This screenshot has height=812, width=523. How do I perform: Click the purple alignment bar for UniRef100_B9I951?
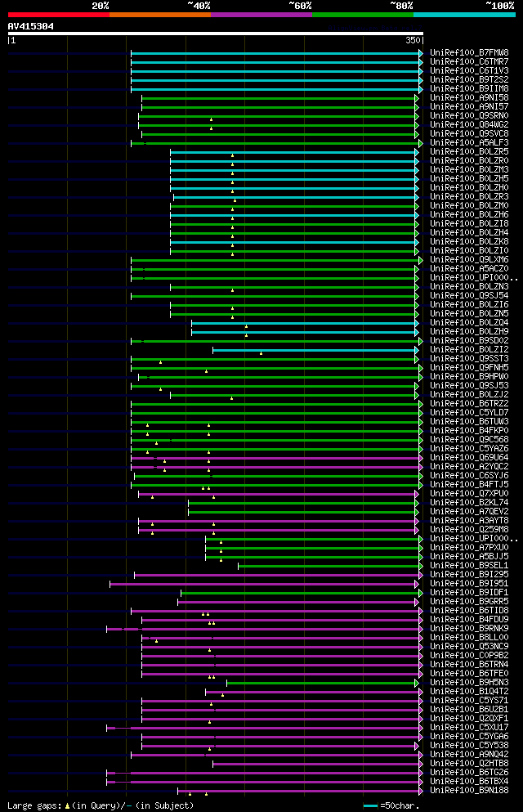click(x=263, y=584)
